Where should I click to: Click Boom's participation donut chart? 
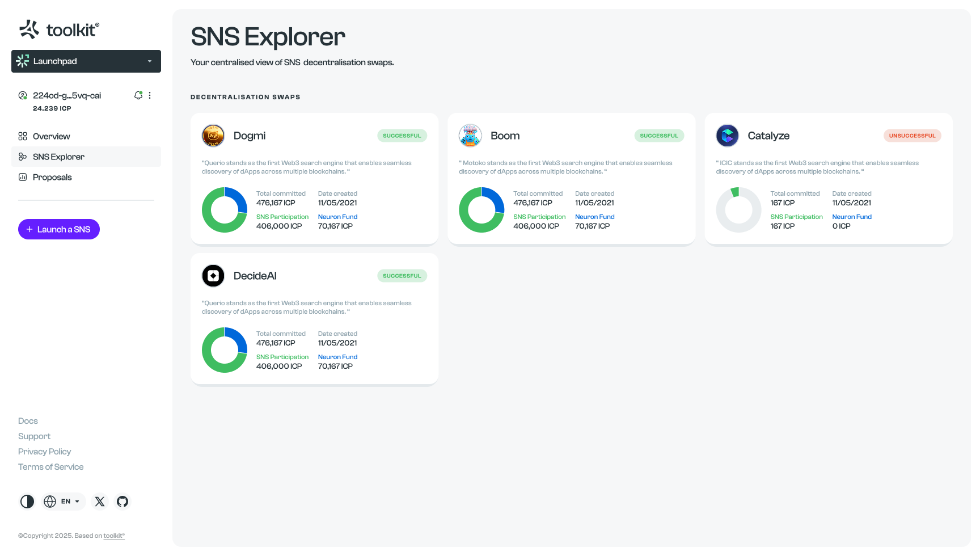(x=481, y=210)
